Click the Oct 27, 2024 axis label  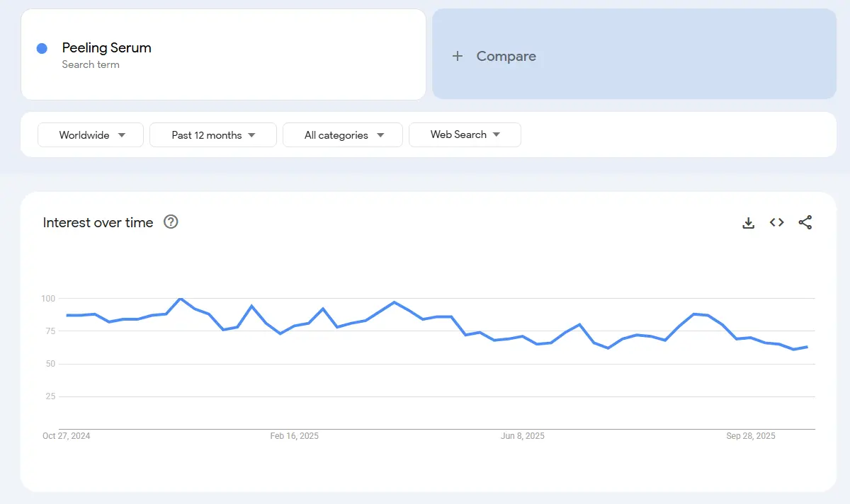(67, 436)
